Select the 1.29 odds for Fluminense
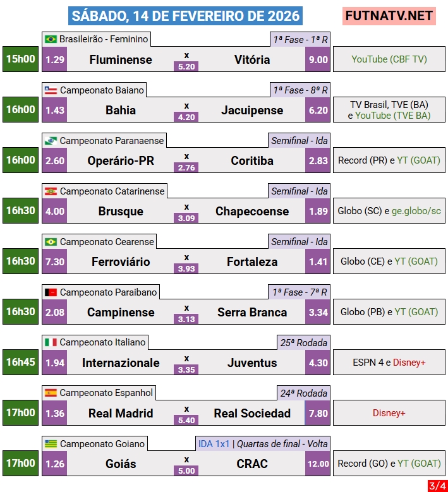 (x=55, y=59)
